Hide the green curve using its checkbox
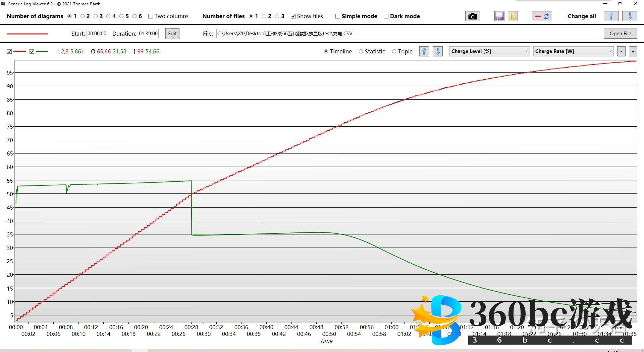 (32, 51)
